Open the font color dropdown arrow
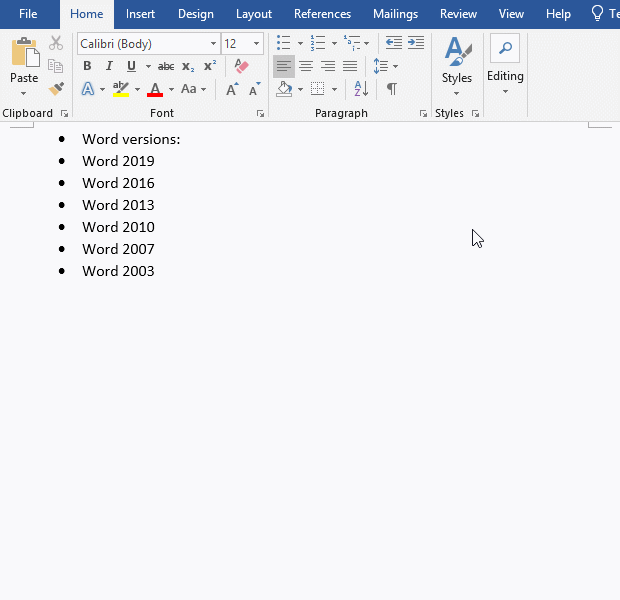This screenshot has width=620, height=600. click(171, 90)
